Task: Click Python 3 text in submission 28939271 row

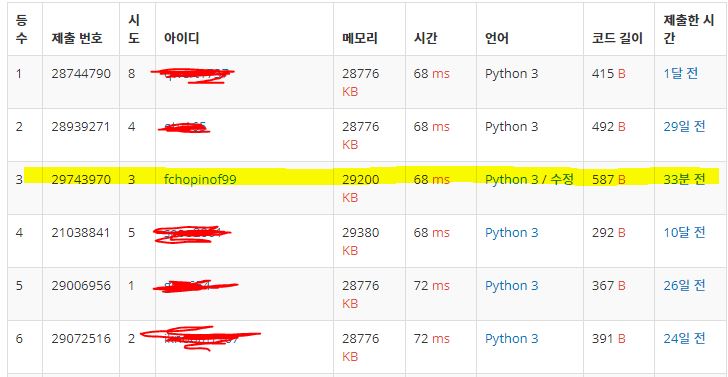Action: pyautogui.click(x=512, y=126)
